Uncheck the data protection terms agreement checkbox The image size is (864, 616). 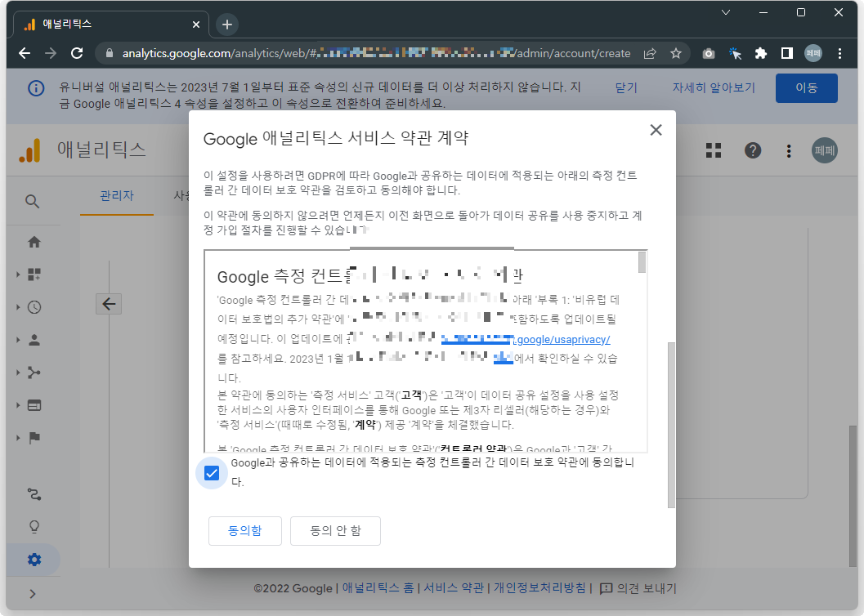pos(212,473)
